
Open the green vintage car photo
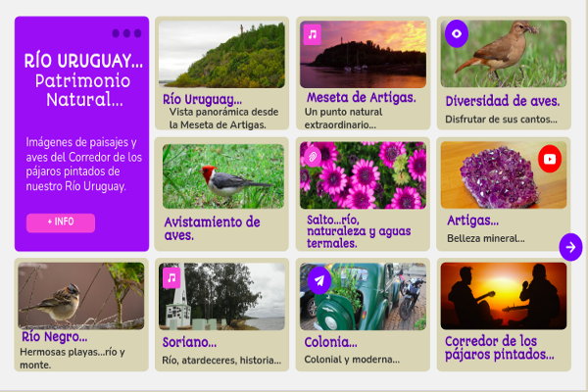363,296
